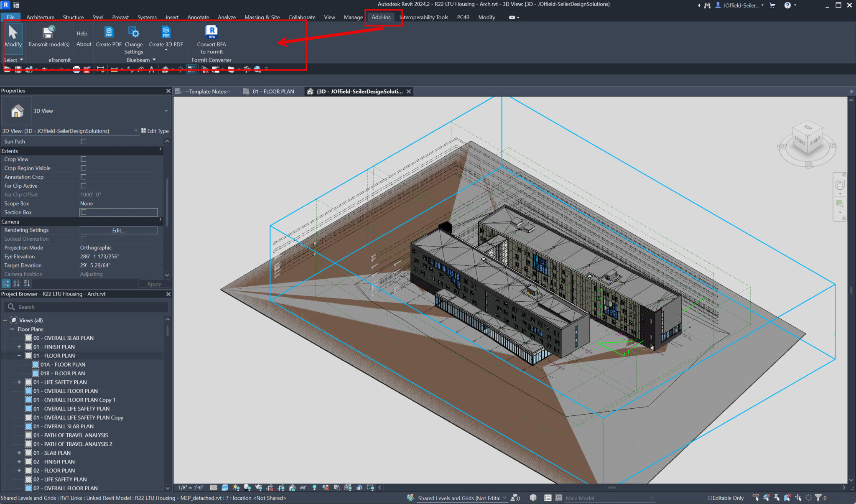The width and height of the screenshot is (856, 504).
Task: Click the Transmit model(s) eTransmit icon
Action: [49, 33]
